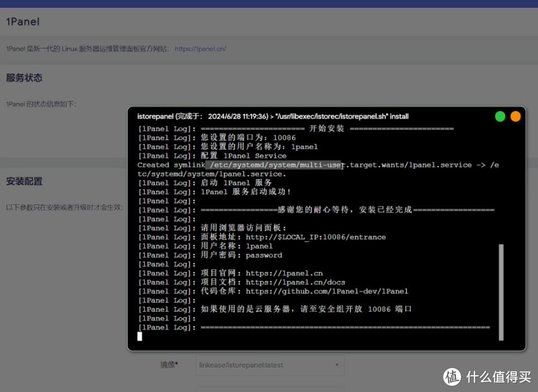Click the 1Panel page heading
The image size is (538, 392).
pos(23,22)
